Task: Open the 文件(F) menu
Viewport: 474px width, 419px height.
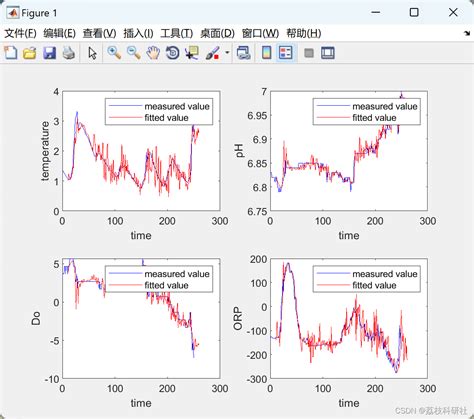Action: (20, 33)
